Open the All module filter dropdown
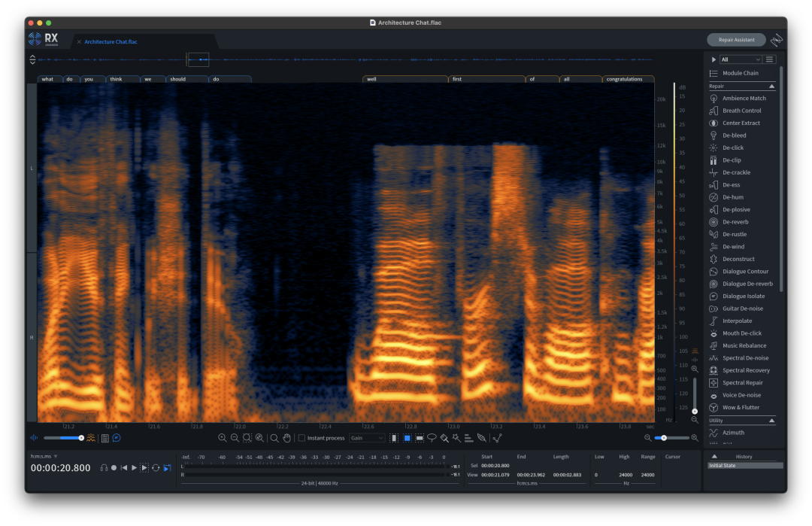The image size is (812, 526). click(741, 59)
